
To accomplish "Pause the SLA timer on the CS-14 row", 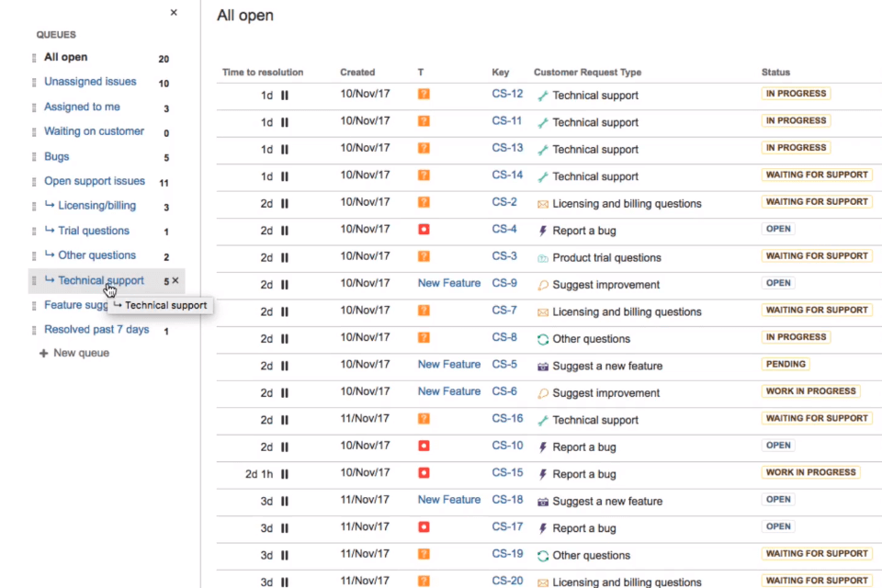I will pos(285,175).
